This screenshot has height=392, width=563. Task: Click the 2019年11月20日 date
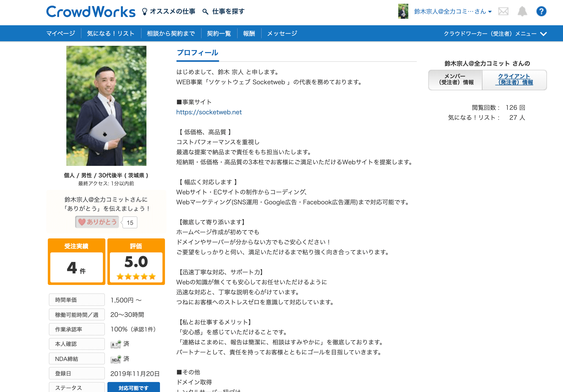pos(135,374)
